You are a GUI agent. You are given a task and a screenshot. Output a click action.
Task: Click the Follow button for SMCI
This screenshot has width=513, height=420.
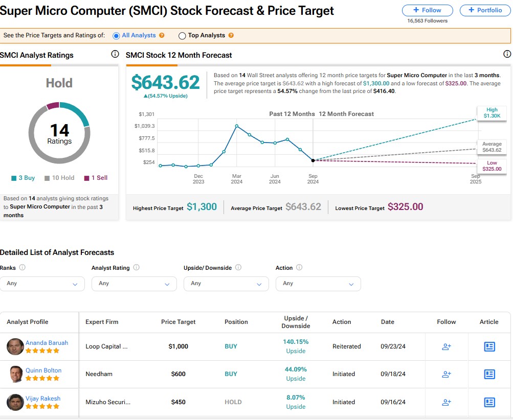click(x=428, y=10)
